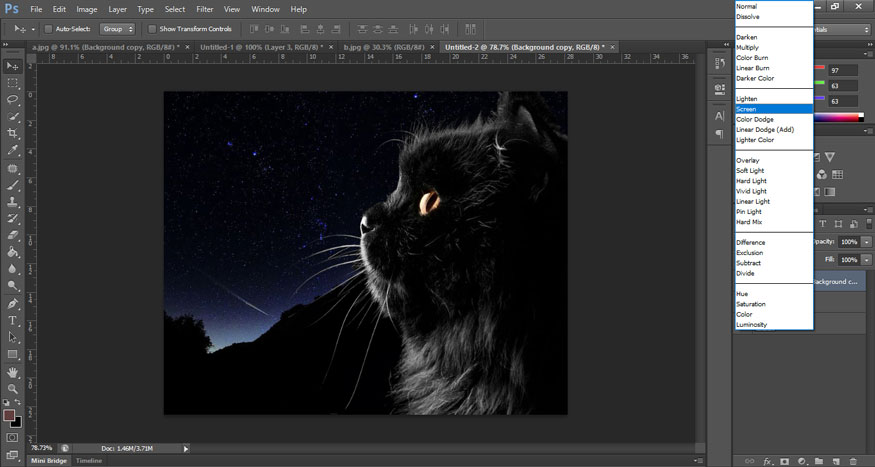This screenshot has width=875, height=467.
Task: Select the Move tool in the toolbox
Action: tap(12, 66)
